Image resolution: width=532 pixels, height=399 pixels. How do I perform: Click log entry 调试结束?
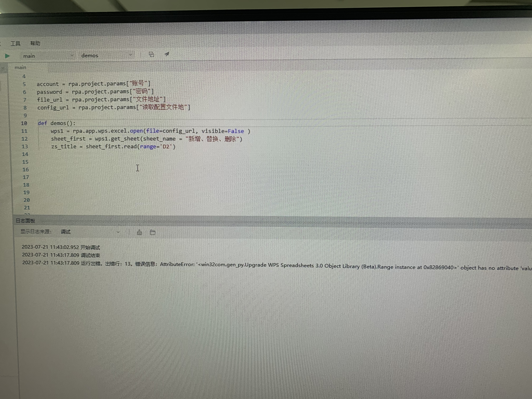point(61,255)
